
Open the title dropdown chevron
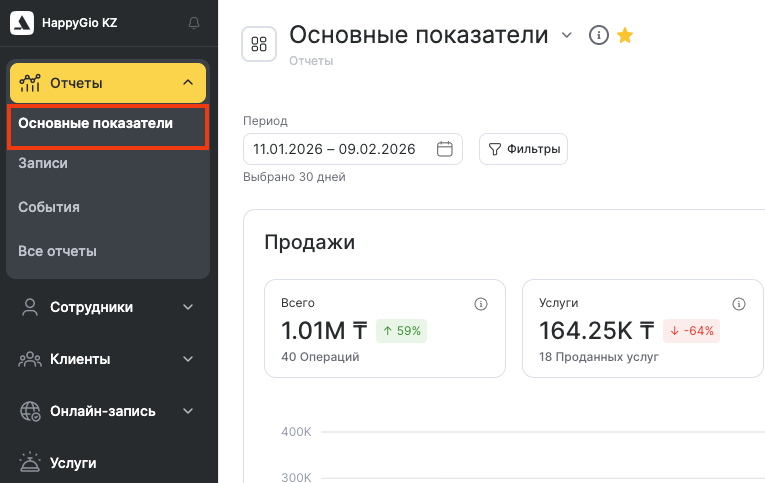click(x=567, y=36)
